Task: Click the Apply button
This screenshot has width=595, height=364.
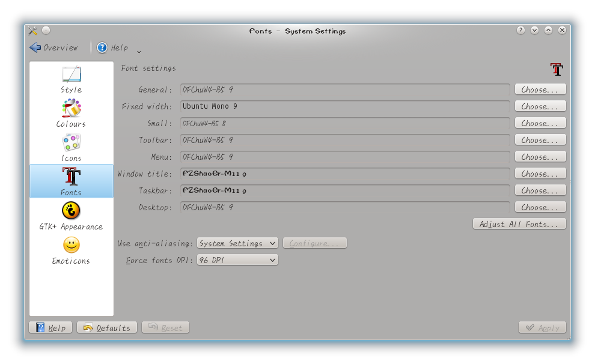Action: 542,327
